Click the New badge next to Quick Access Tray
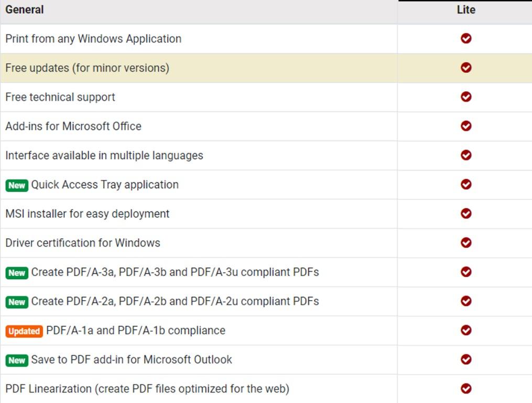Screen dimensions: 532x403 (17, 185)
